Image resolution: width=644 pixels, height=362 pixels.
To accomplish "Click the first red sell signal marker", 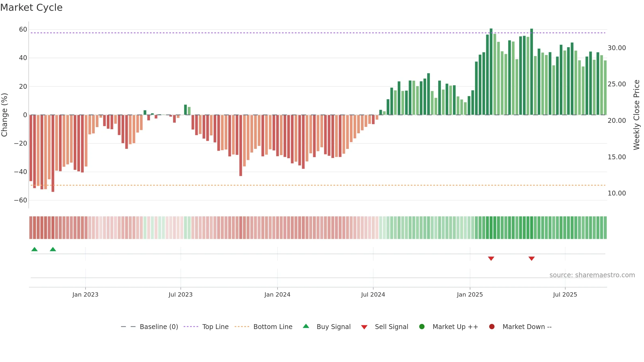I will tap(491, 258).
